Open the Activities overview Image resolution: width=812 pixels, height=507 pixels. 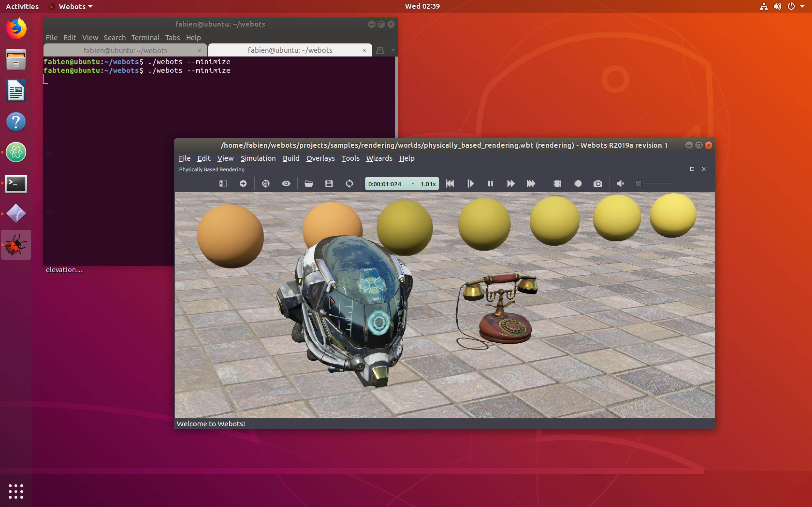[x=22, y=6]
